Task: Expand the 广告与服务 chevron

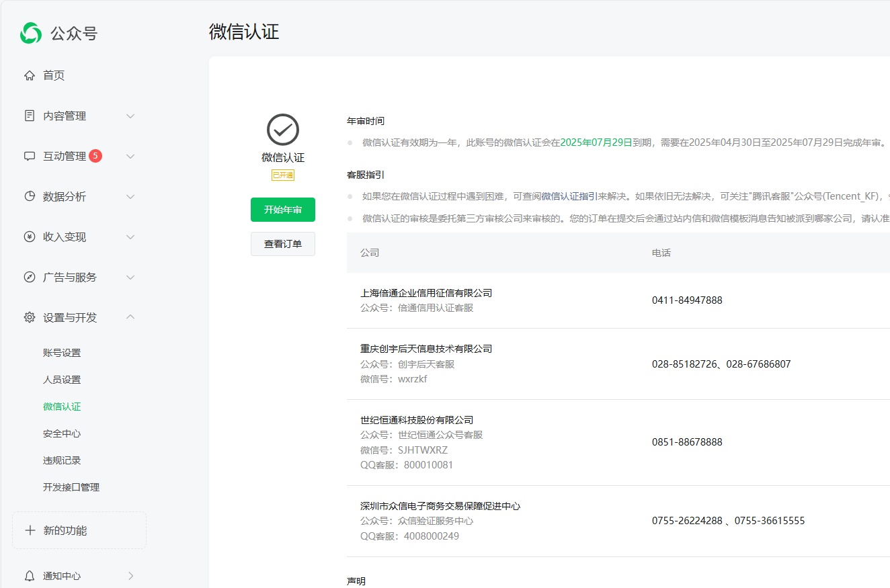Action: (130, 277)
